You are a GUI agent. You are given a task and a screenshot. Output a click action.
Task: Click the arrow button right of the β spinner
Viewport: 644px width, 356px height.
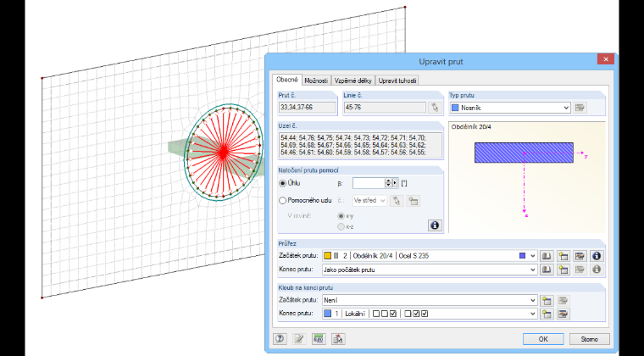[x=395, y=183]
